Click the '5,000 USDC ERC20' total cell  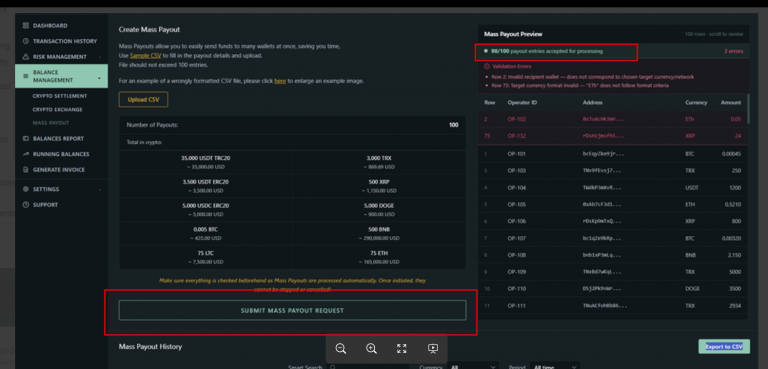(205, 210)
